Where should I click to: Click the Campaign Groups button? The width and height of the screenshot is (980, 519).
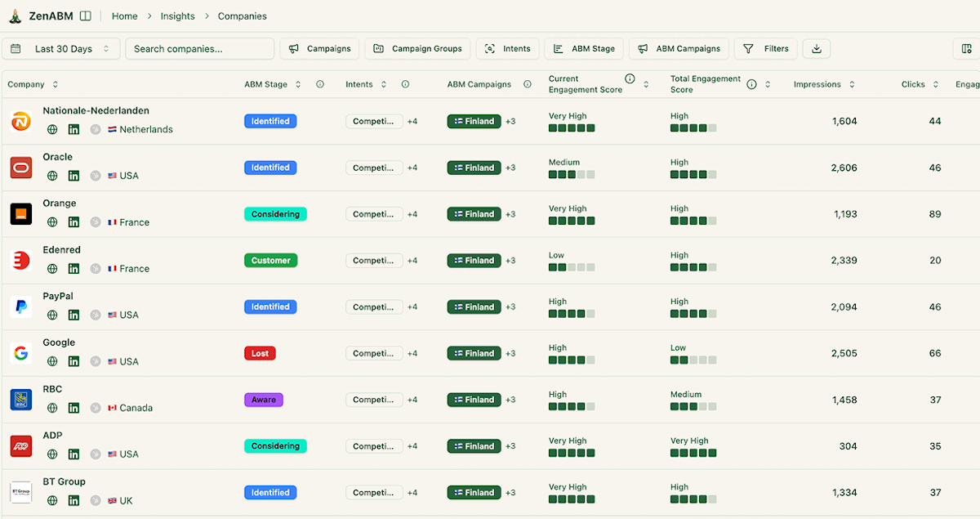417,48
